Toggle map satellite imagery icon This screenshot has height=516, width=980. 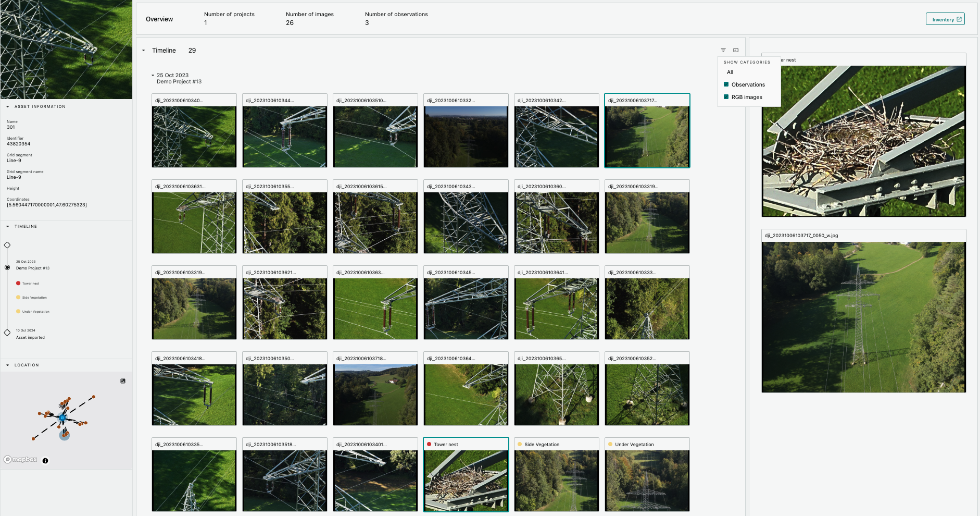coord(123,381)
